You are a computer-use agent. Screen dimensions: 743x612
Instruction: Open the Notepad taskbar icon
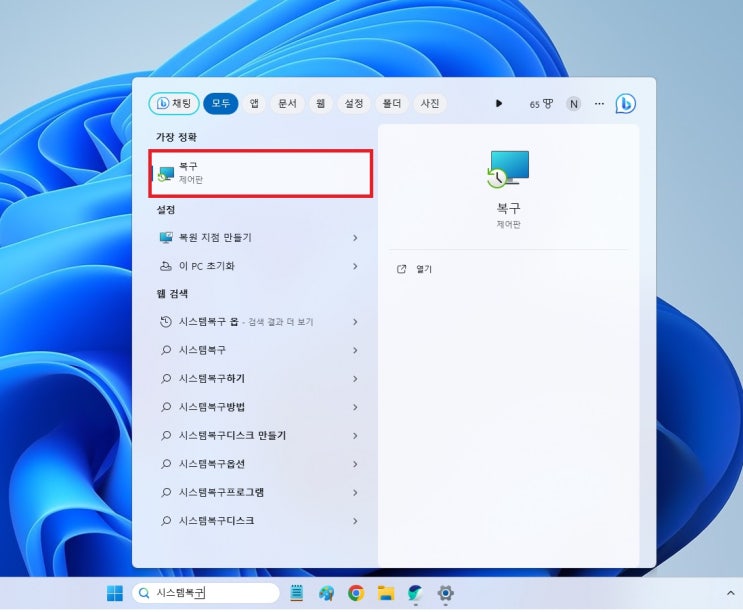point(297,593)
